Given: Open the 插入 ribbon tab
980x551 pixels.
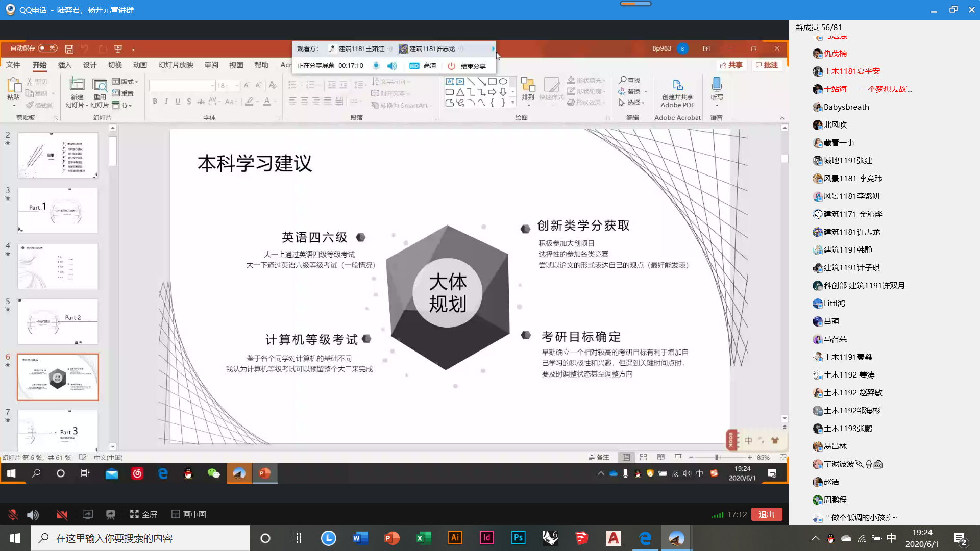Looking at the screenshot, I should 64,65.
